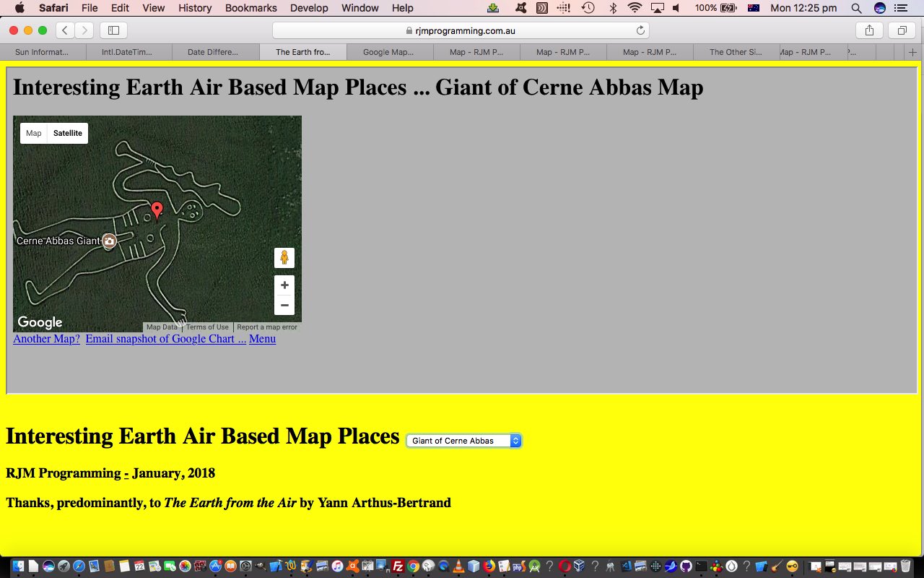924x578 pixels.
Task: Open Notification Center icon
Action: tap(900, 8)
